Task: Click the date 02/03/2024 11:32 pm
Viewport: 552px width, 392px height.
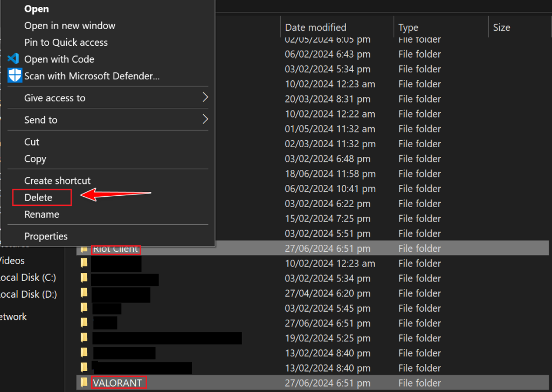Action: coord(330,144)
